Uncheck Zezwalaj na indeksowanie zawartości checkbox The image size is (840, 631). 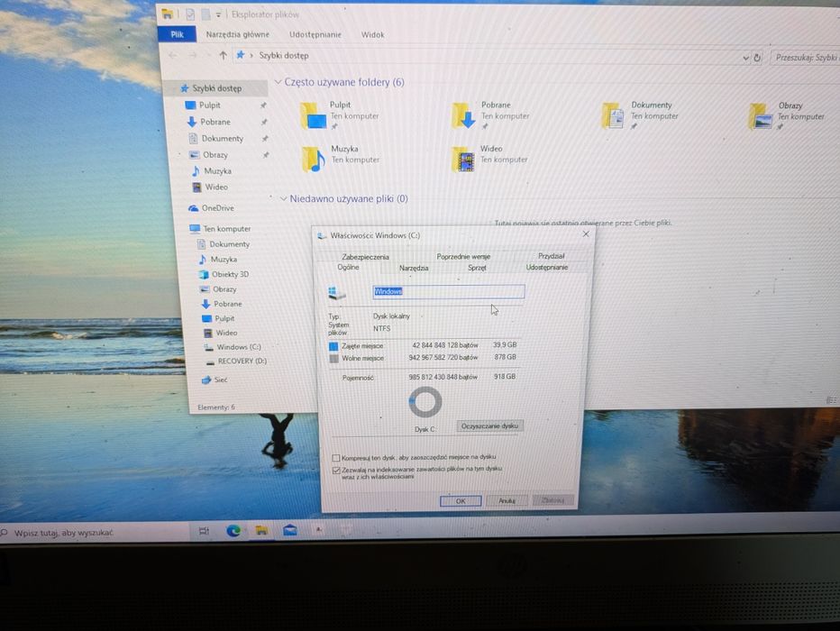[x=336, y=471]
